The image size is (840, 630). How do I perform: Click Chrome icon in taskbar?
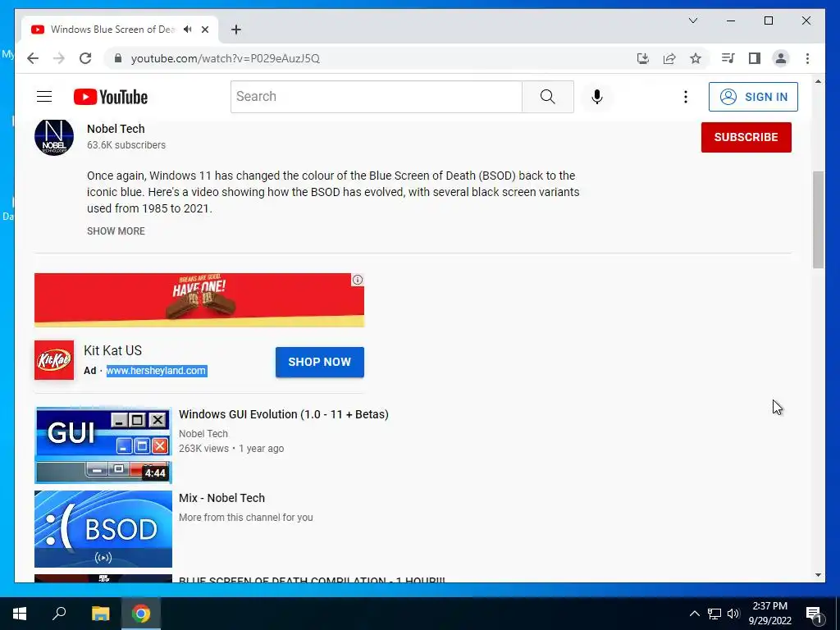(x=141, y=614)
